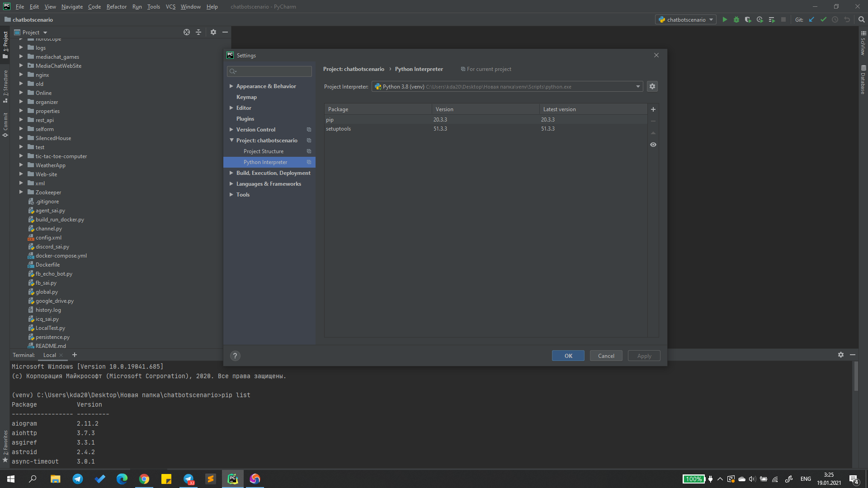Screen dimensions: 868x488
Task: Click upgrade package arrow icon
Action: pyautogui.click(x=653, y=133)
